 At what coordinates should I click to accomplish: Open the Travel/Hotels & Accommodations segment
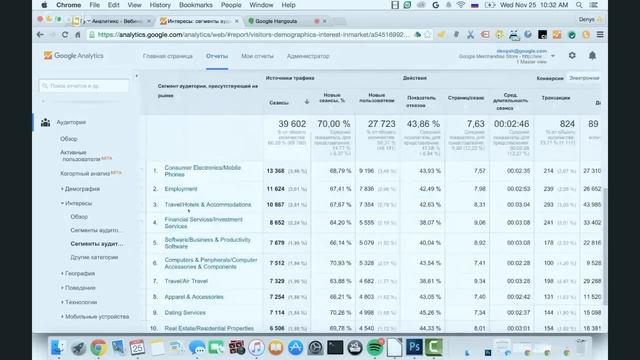[x=208, y=204]
